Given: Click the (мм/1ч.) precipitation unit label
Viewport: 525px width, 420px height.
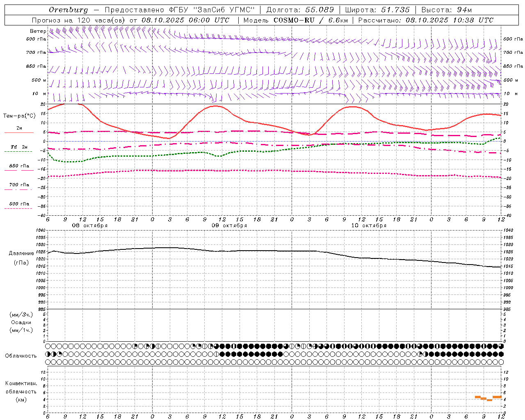Looking at the screenshot, I should (21, 331).
